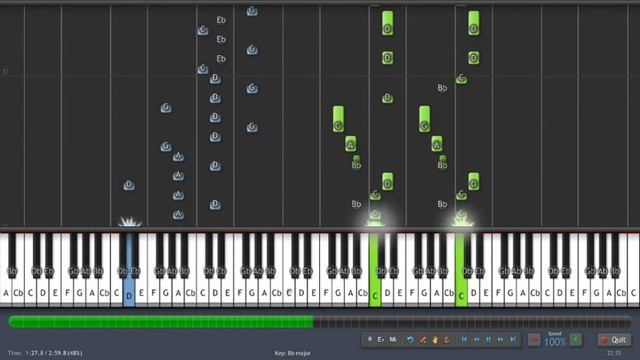Click the Key: Bb major label
Viewport: 640px width, 360px height.
293,353
